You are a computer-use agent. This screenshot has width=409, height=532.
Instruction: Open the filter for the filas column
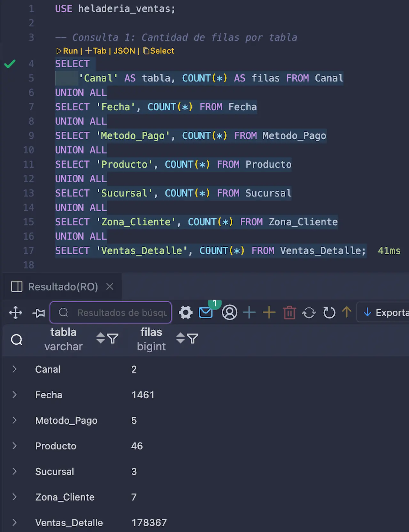pyautogui.click(x=192, y=339)
